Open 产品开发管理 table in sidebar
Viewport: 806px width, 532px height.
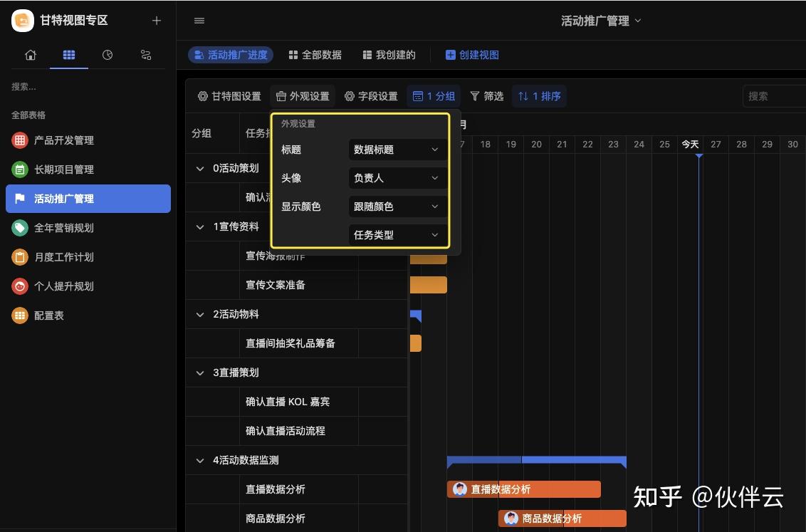tap(88, 140)
